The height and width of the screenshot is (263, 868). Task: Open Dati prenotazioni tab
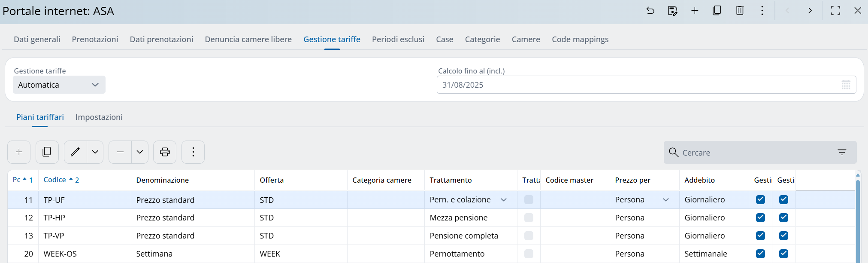tap(161, 39)
